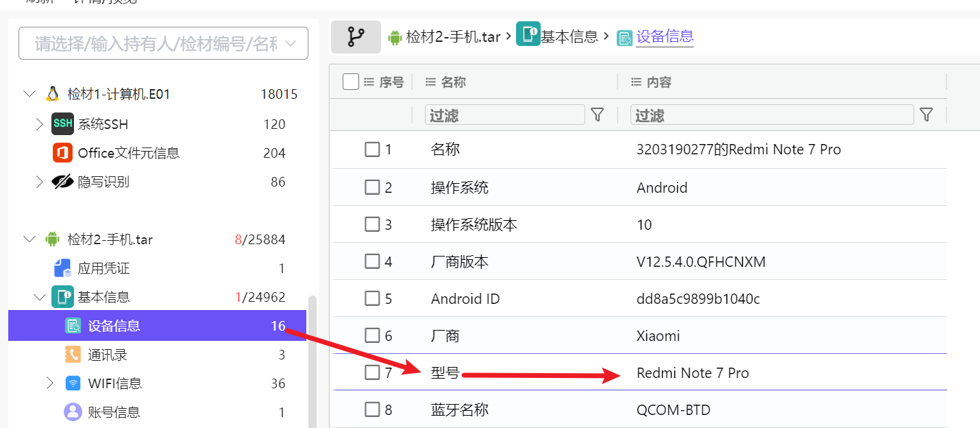
Task: Check the box for row 7 型号
Action: [x=372, y=372]
